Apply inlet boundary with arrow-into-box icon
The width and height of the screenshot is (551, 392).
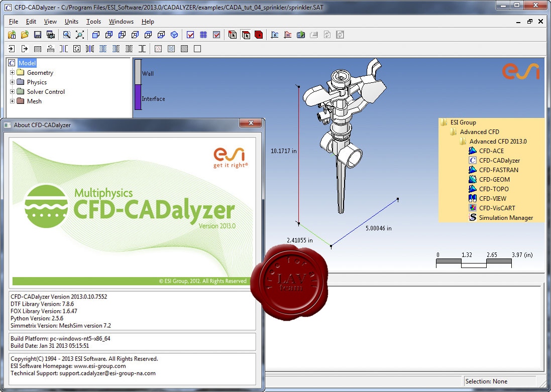[12, 49]
